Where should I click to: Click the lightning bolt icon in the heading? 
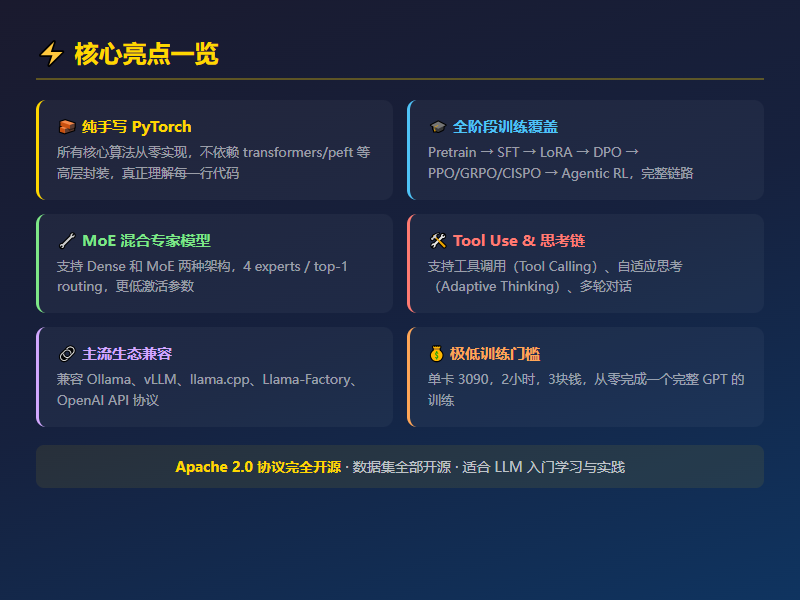point(50,54)
